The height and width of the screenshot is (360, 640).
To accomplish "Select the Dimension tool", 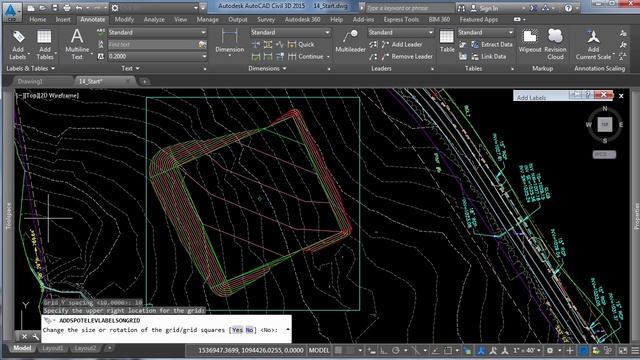I will coord(229,41).
